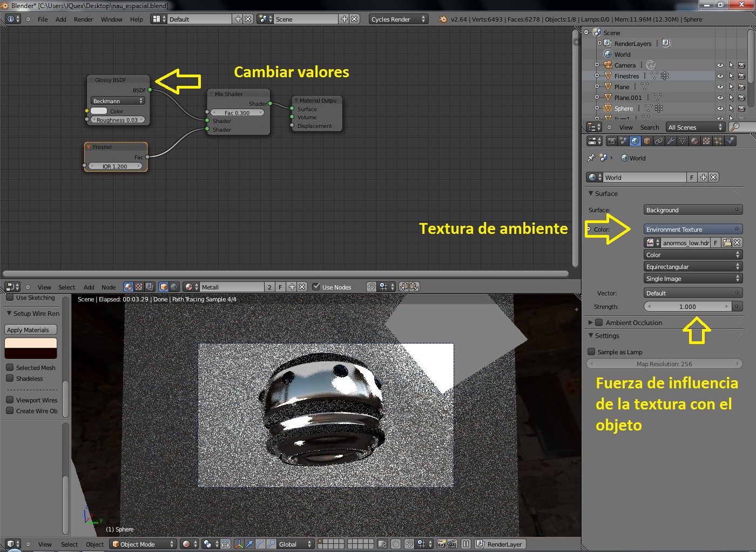Open image file for anormos_low.hdr
Viewport: 756px width, 552px height.
[727, 243]
